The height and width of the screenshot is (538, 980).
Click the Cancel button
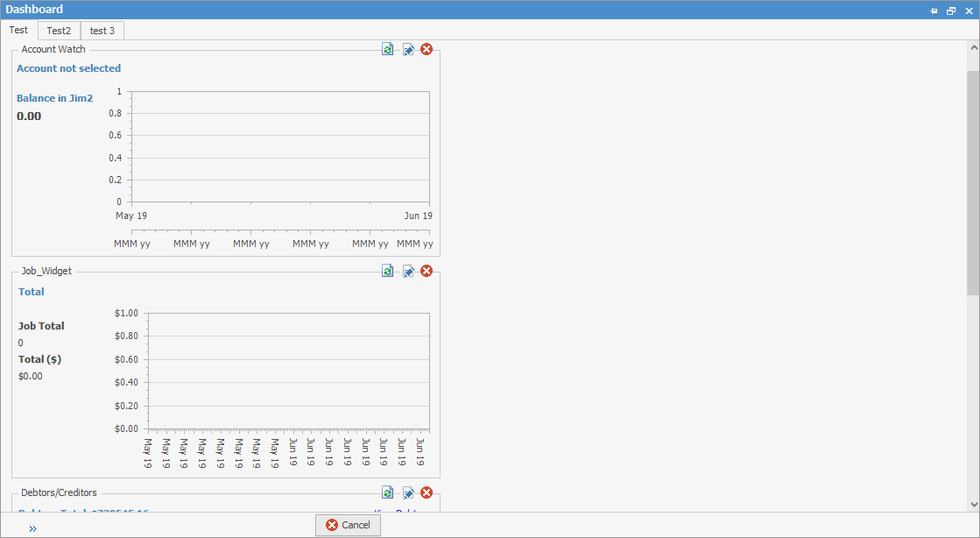(x=349, y=525)
